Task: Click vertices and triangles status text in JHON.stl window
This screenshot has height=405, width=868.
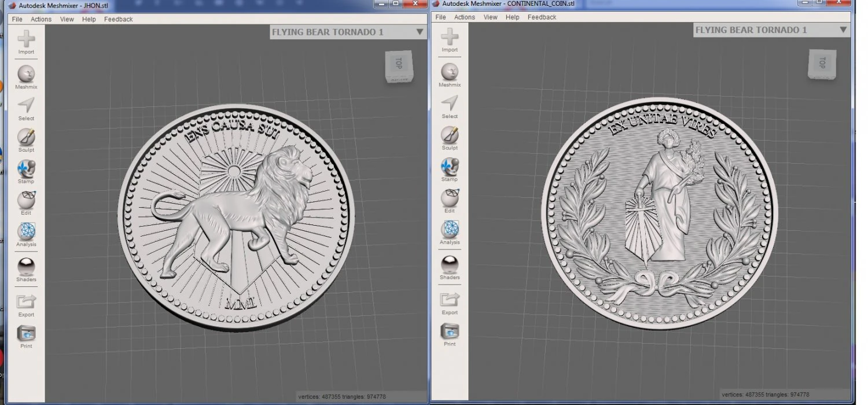Action: tap(343, 396)
